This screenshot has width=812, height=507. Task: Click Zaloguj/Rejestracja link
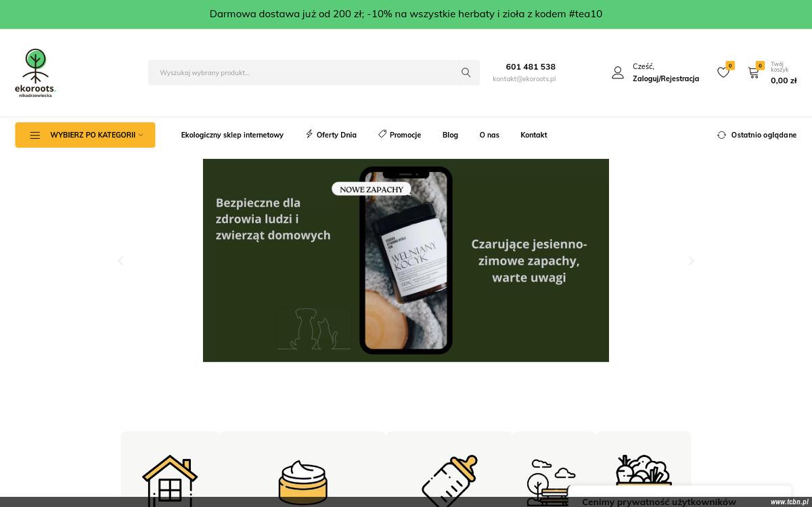coord(666,79)
